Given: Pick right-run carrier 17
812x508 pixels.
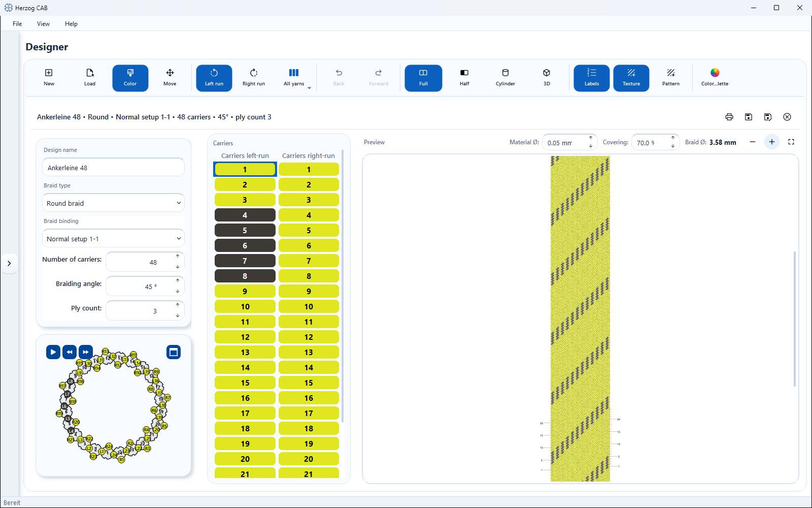Looking at the screenshot, I should click(309, 413).
